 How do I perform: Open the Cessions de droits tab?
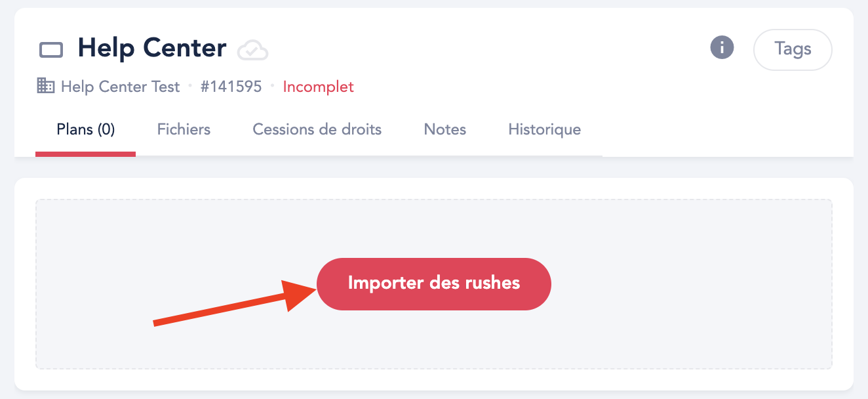[317, 129]
